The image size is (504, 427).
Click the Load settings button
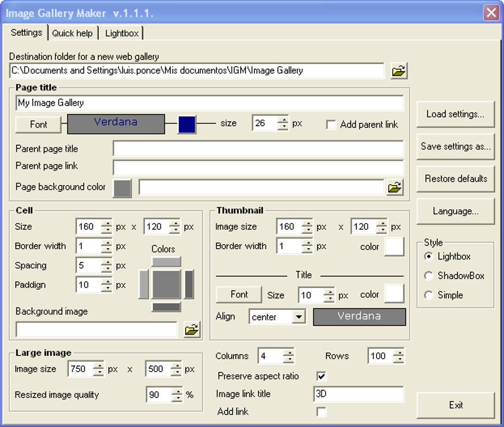455,114
